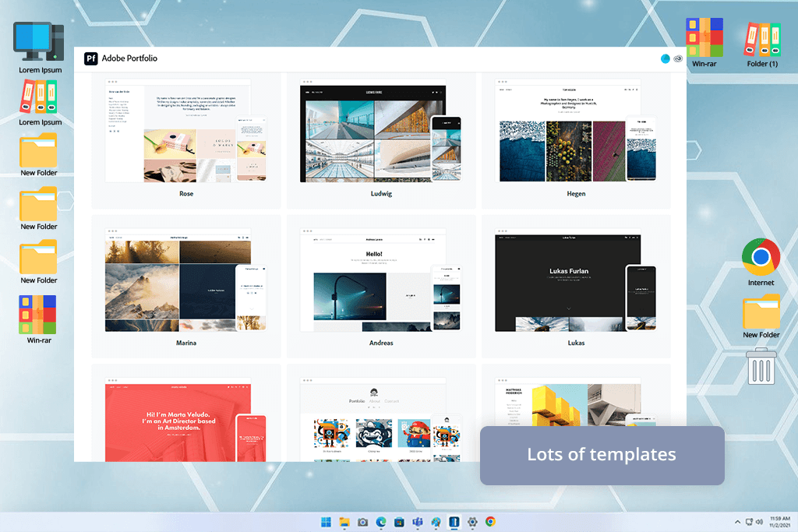Click the network icon in system tray
The width and height of the screenshot is (798, 532).
click(x=749, y=522)
